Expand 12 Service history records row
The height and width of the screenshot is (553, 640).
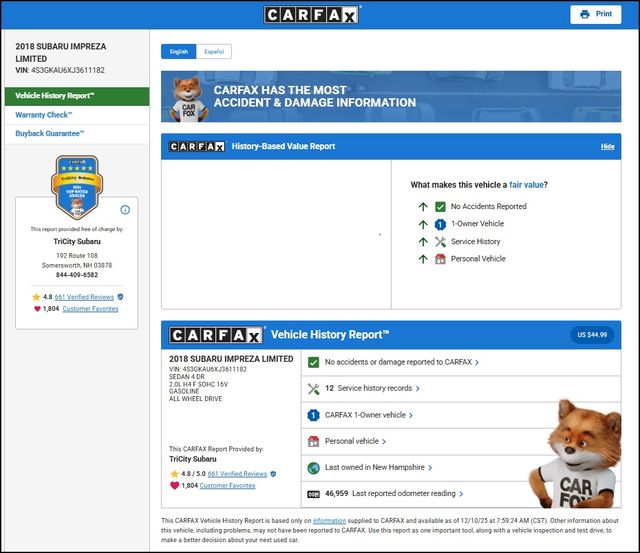coord(372,388)
